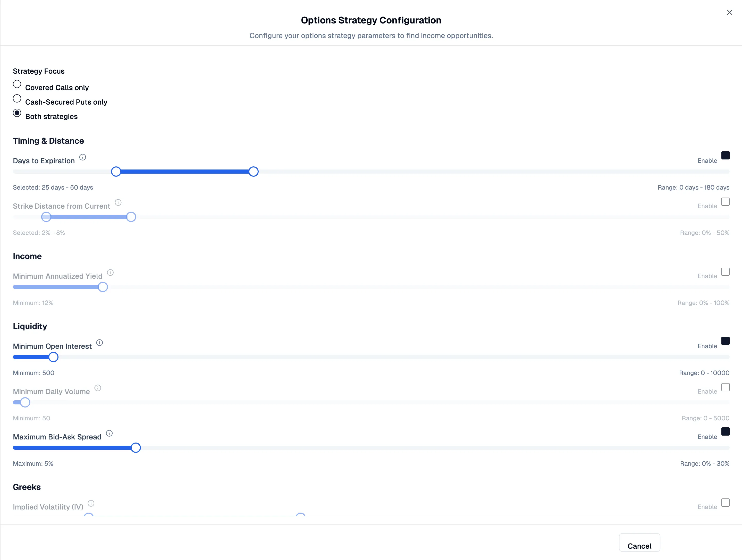This screenshot has width=742, height=560.
Task: Click the Minimum Open Interest slider handle
Action: click(53, 357)
